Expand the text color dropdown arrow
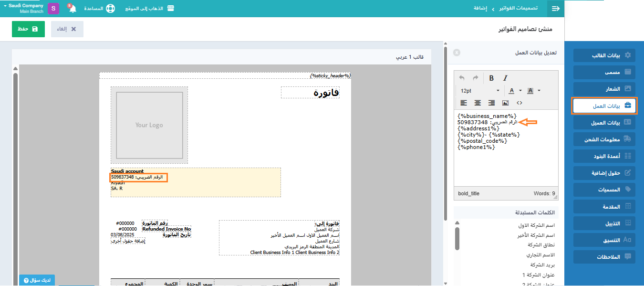The width and height of the screenshot is (644, 286). (520, 91)
